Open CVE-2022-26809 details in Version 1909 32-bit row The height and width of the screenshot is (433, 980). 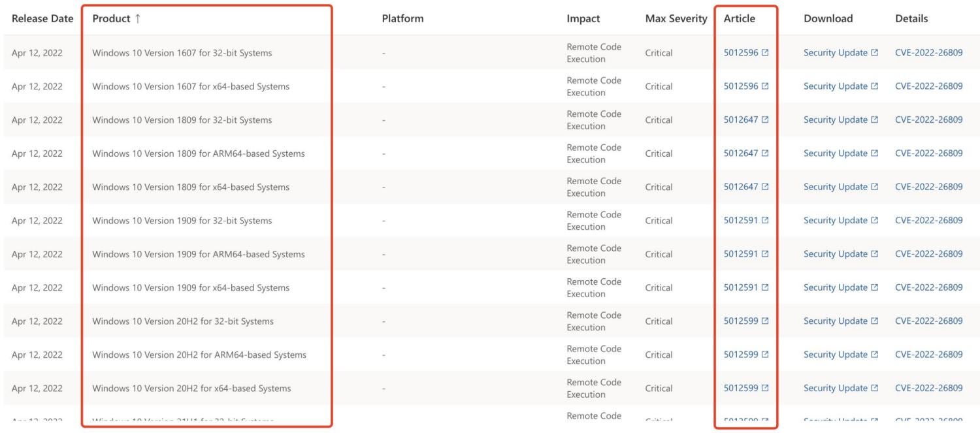click(929, 221)
